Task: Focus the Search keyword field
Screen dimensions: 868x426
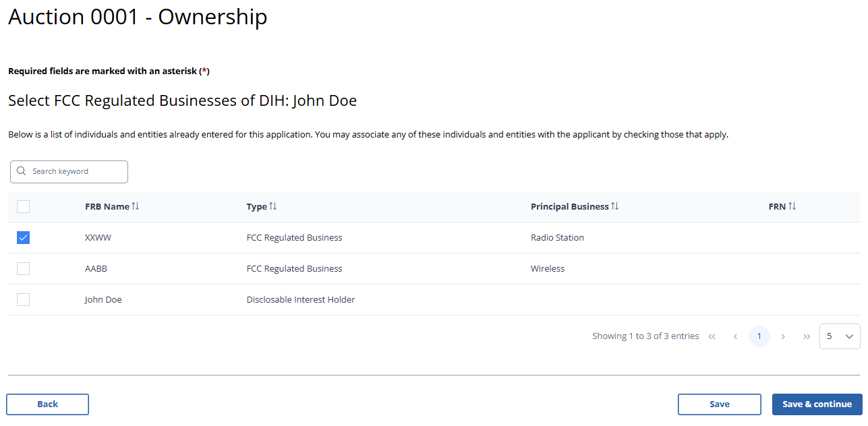Action: pos(74,172)
